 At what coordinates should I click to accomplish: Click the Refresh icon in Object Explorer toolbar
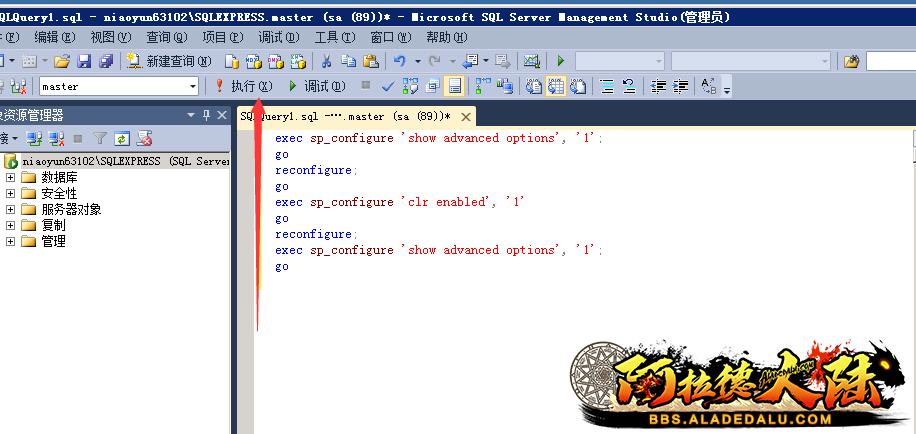point(122,138)
